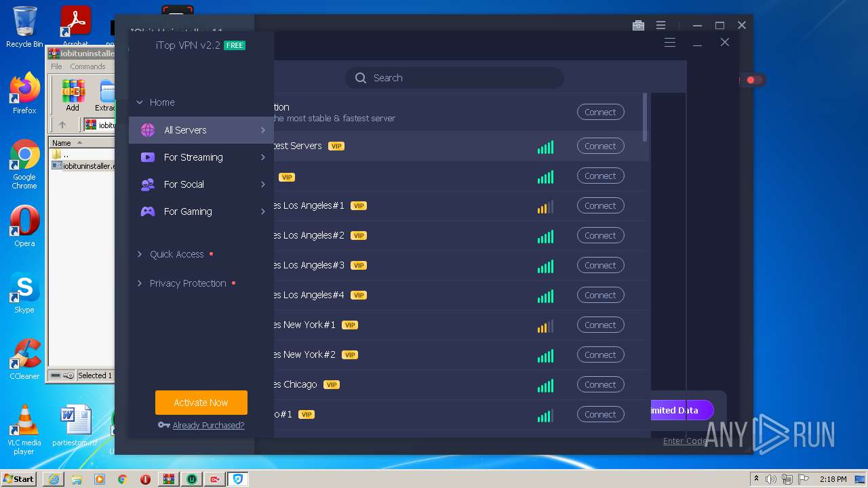The height and width of the screenshot is (488, 868).
Task: Connect to New York#1 server
Action: point(600,325)
